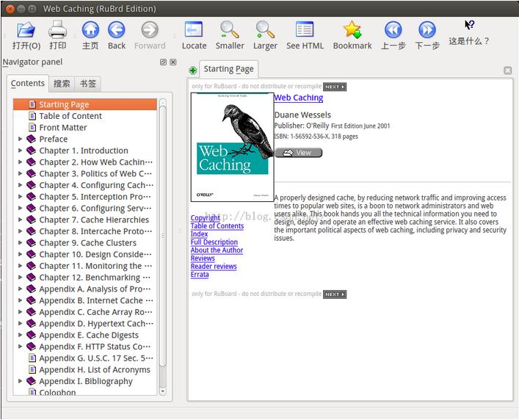Switch to the 搜索 search tab
Viewport: 519px width, 420px height.
click(x=62, y=84)
